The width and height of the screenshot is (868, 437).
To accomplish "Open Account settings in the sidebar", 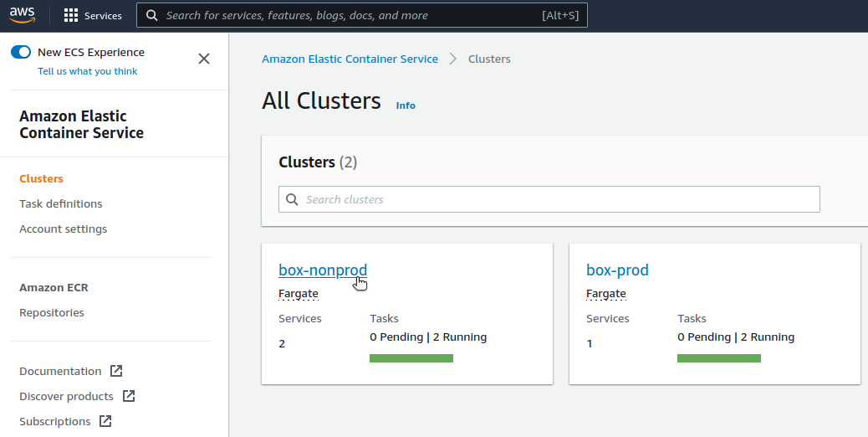I will [63, 229].
